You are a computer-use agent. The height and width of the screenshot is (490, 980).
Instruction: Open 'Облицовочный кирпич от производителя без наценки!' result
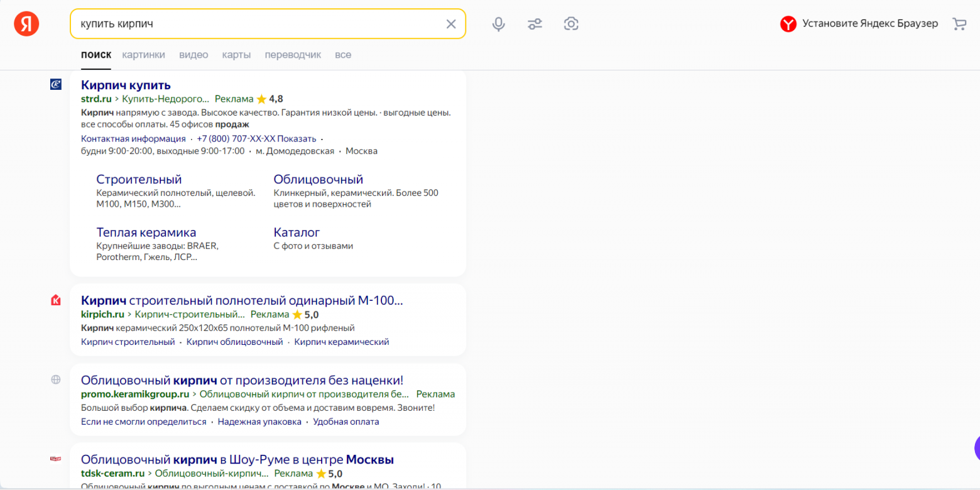(x=242, y=380)
